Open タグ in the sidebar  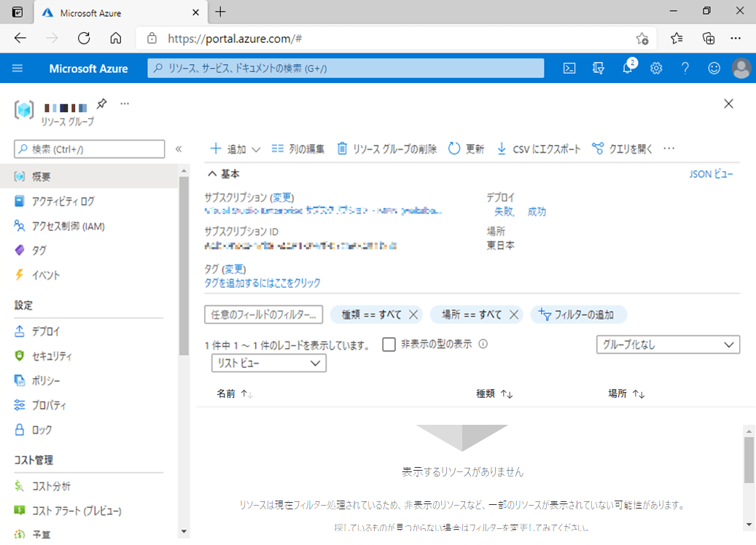(x=89, y=250)
